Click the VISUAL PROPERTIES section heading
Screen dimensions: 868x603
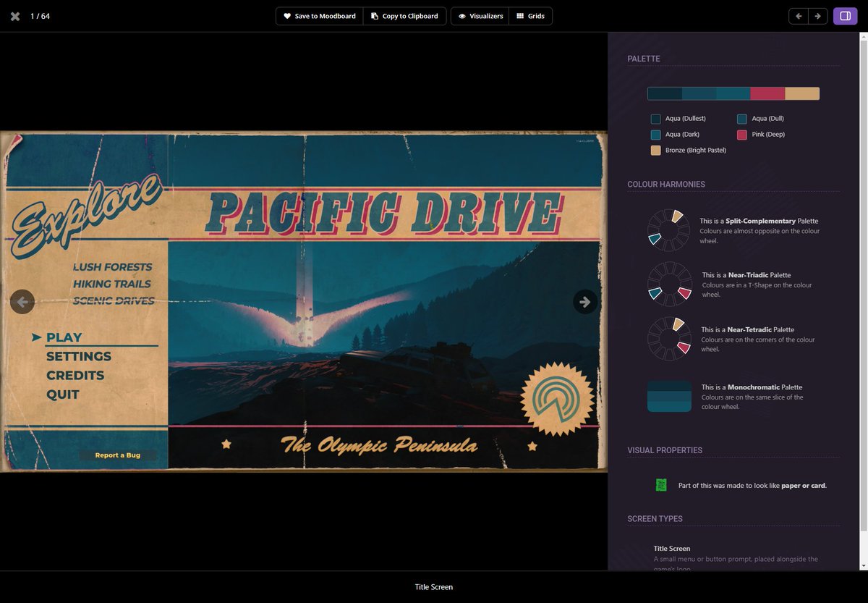665,450
